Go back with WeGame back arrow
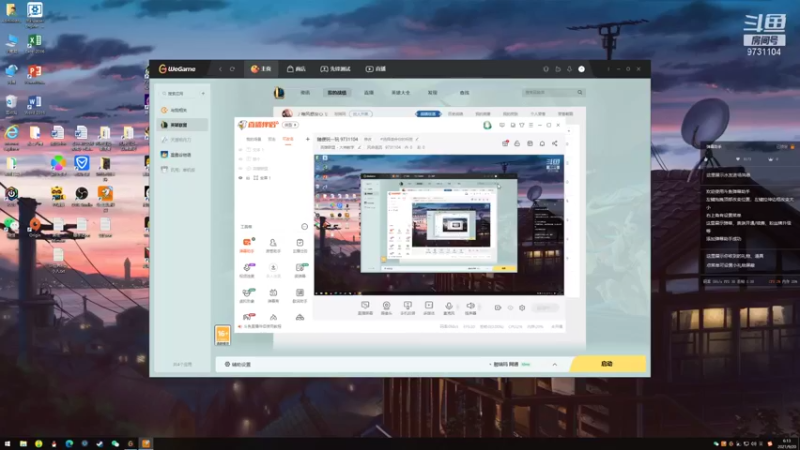This screenshot has height=450, width=800. [220, 69]
